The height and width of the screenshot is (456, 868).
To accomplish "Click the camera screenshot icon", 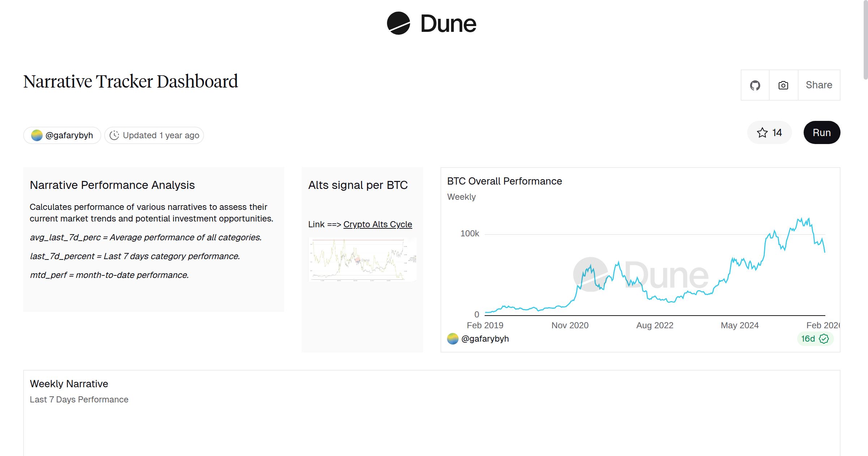I will coord(783,85).
